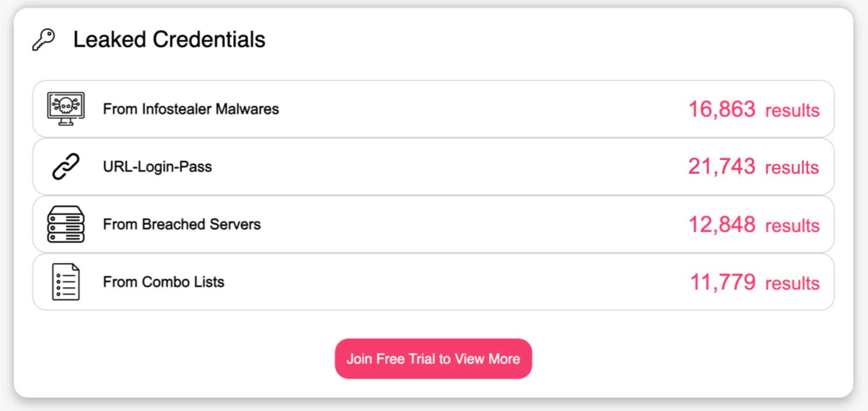This screenshot has width=868, height=411.
Task: Open the From Breached Servers label
Action: pos(182,224)
